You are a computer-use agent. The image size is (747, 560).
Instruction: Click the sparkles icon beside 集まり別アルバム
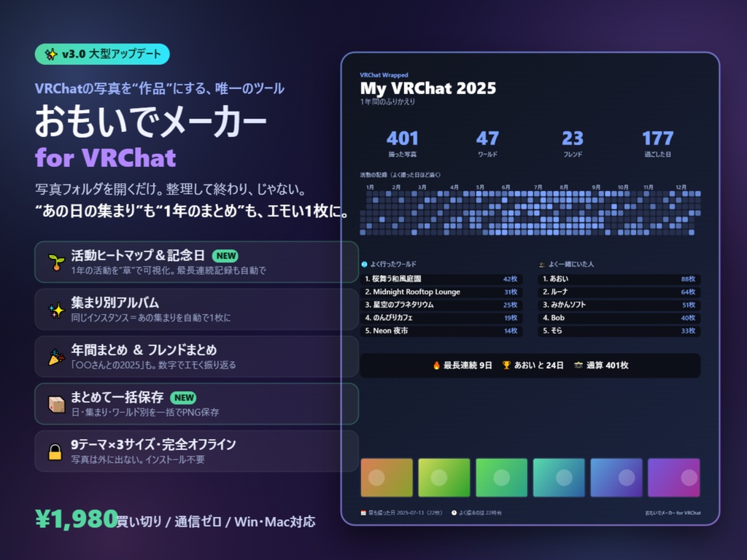56,309
